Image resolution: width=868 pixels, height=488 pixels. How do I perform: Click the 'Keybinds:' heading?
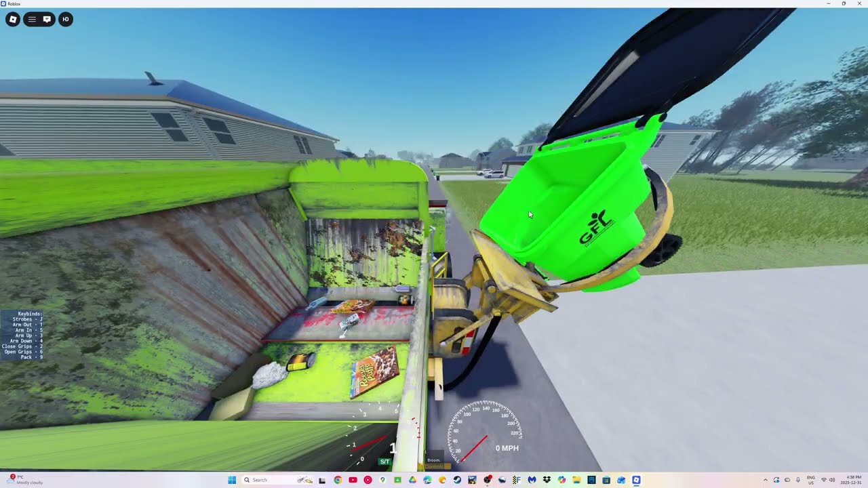(x=30, y=314)
